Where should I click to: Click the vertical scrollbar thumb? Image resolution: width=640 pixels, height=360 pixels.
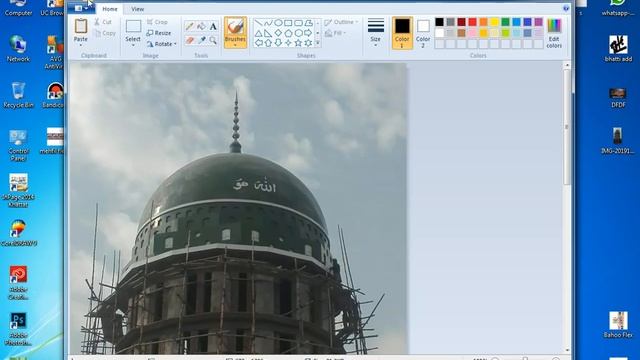pos(567,127)
